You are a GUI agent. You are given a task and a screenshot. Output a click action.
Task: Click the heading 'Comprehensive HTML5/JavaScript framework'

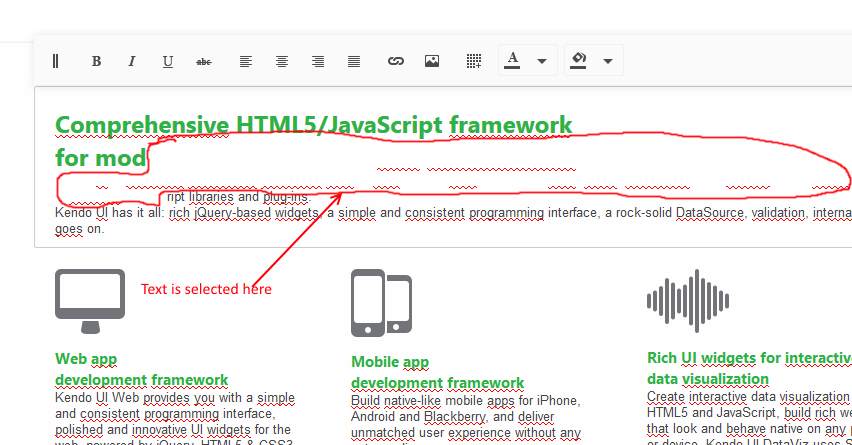coord(314,125)
